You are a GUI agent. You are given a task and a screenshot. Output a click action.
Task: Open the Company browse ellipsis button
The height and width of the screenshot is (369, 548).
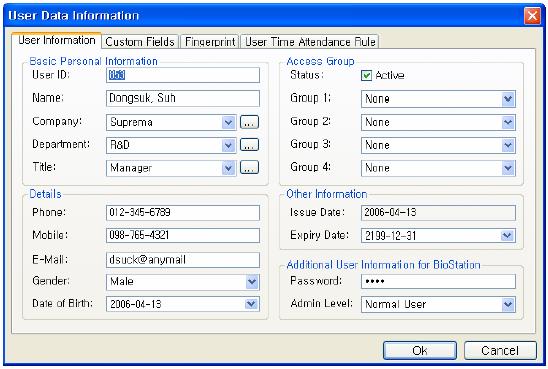249,122
